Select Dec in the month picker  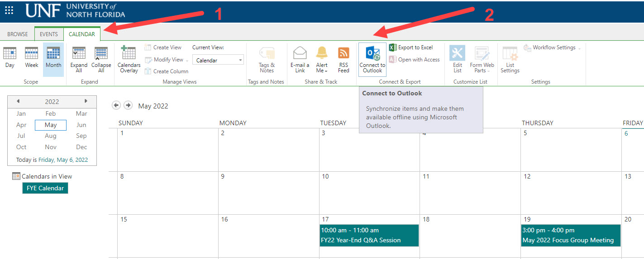coord(81,147)
